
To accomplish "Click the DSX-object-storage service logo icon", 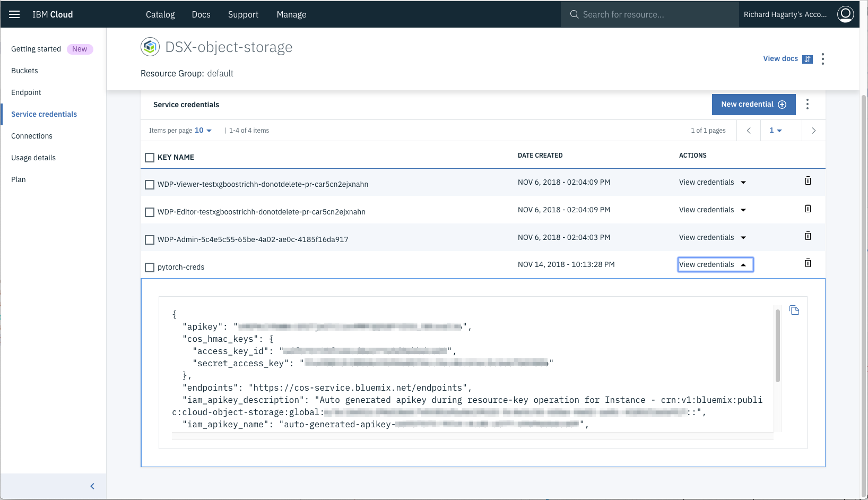I will coord(150,47).
